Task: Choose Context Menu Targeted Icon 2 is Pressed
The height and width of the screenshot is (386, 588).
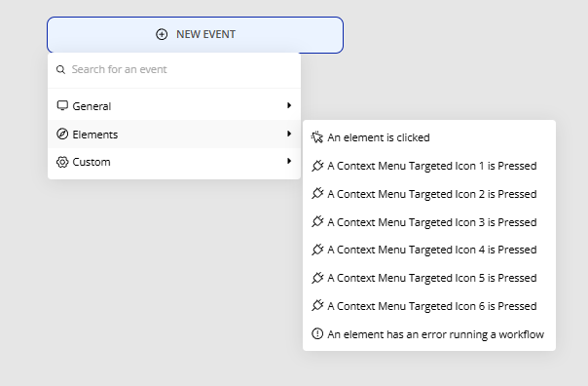Action: 429,194
